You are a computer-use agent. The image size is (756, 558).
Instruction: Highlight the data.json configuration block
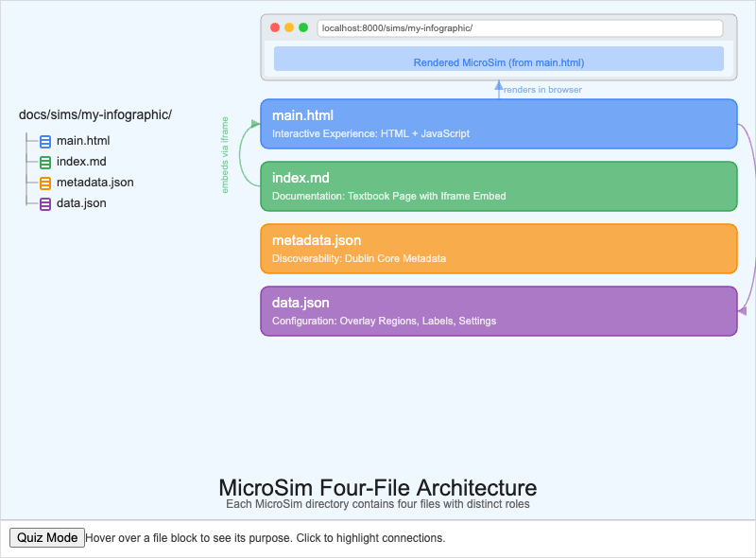click(x=498, y=310)
